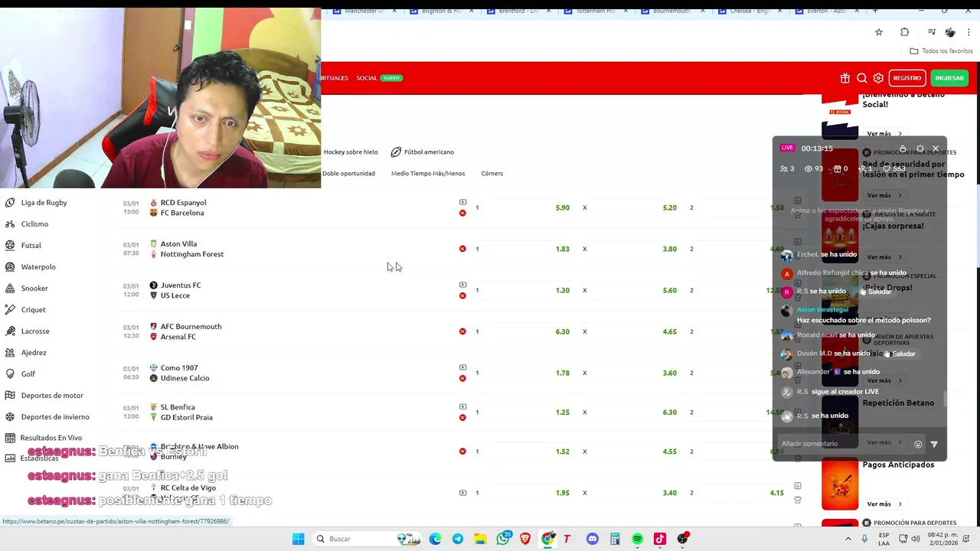Image resolution: width=980 pixels, height=551 pixels.
Task: Bookmark page with star icon
Action: (x=879, y=32)
